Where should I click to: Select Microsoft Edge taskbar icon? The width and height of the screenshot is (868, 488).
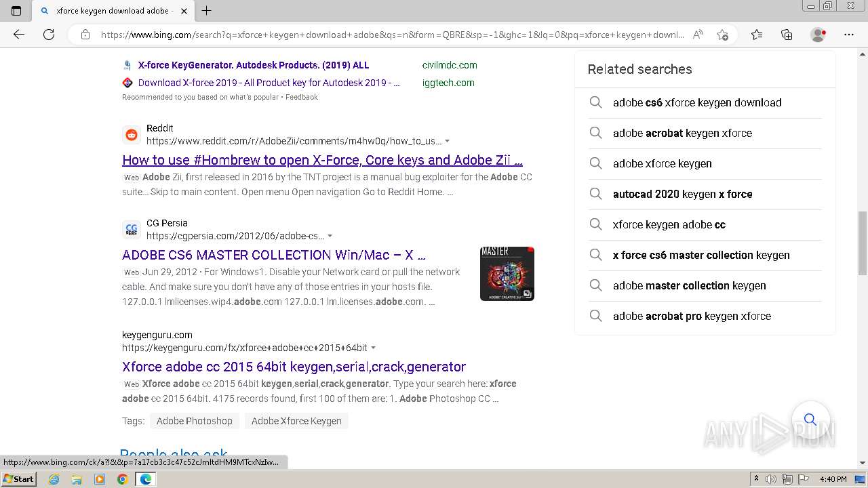coord(146,479)
